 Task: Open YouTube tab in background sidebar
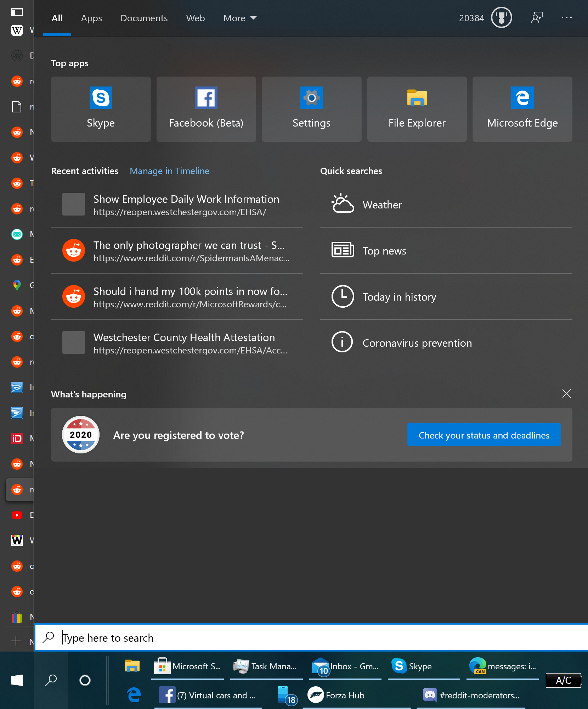tap(17, 515)
